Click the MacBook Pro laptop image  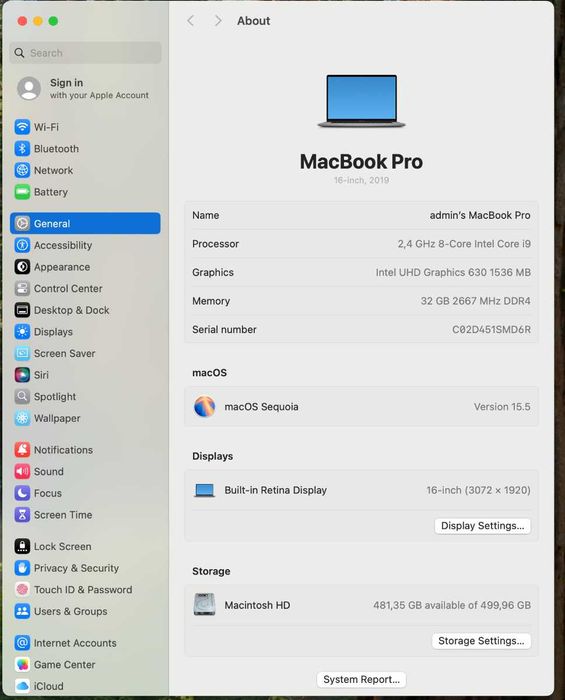click(361, 101)
